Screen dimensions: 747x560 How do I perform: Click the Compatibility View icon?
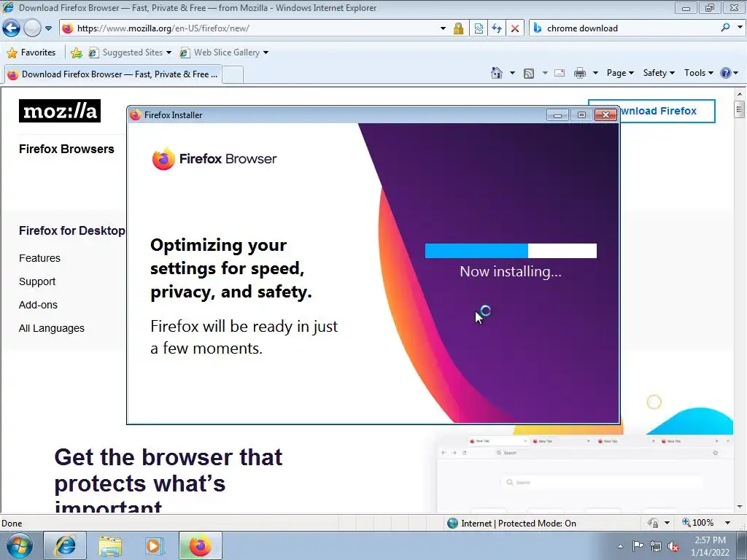(x=479, y=28)
